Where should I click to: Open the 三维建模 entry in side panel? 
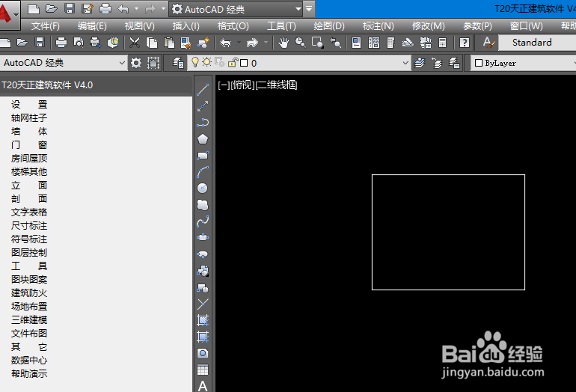pyautogui.click(x=29, y=319)
